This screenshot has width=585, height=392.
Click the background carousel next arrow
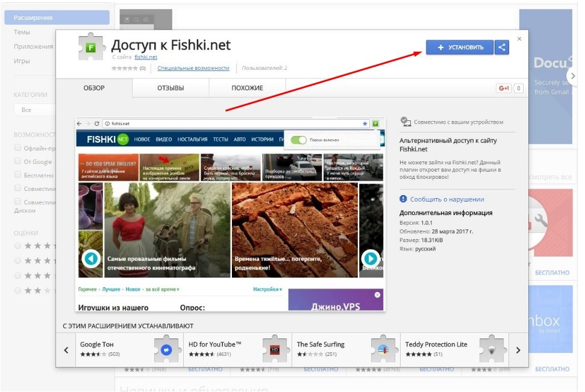[572, 76]
